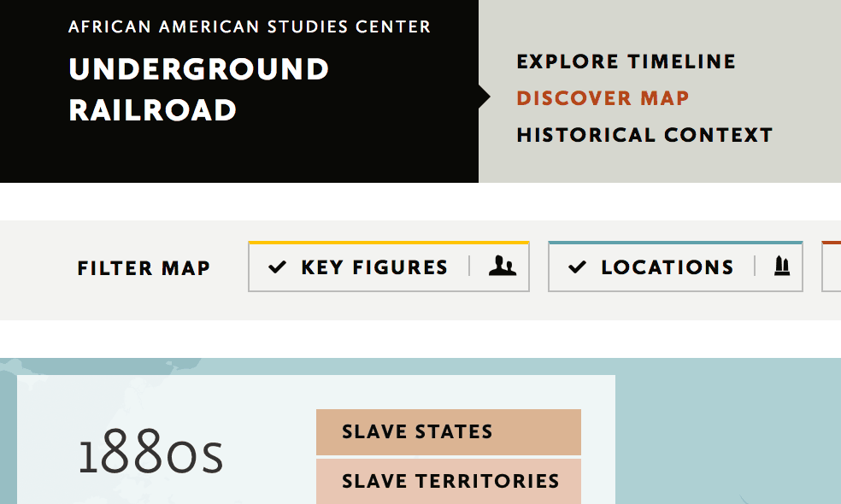841x504 pixels.
Task: Click the blue bar above Locations filter
Action: (x=675, y=243)
